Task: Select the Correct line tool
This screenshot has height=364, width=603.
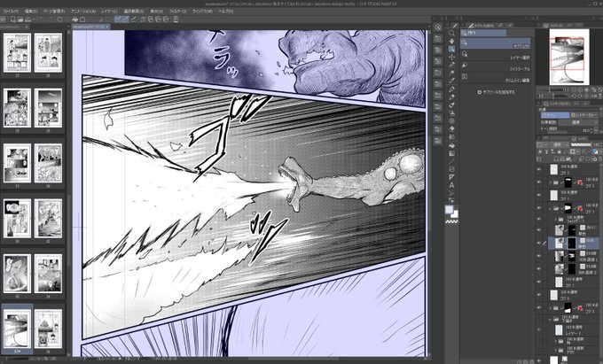Action: [x=452, y=200]
